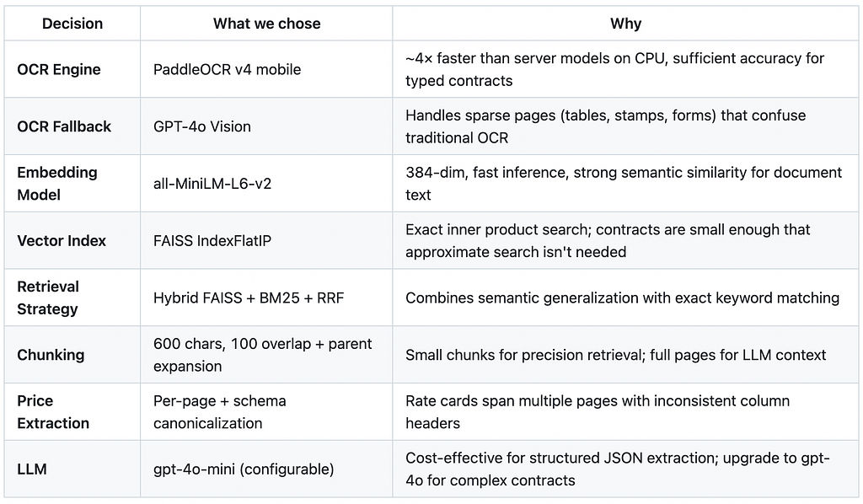Click the Hybrid FAISS + BM25 + RRF cell

click(x=249, y=298)
